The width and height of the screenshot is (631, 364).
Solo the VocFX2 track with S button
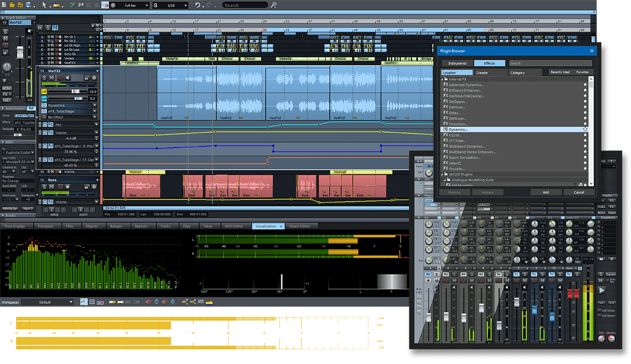coord(44,77)
